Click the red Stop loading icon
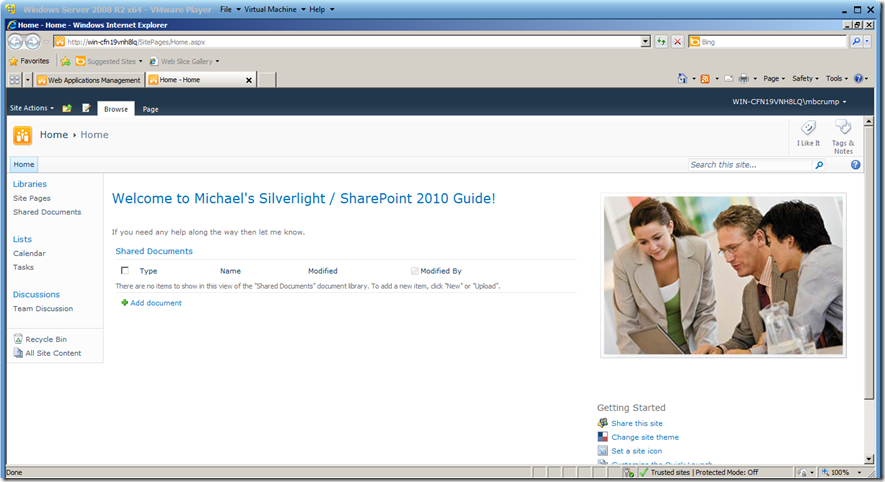885x482 pixels. click(x=677, y=42)
